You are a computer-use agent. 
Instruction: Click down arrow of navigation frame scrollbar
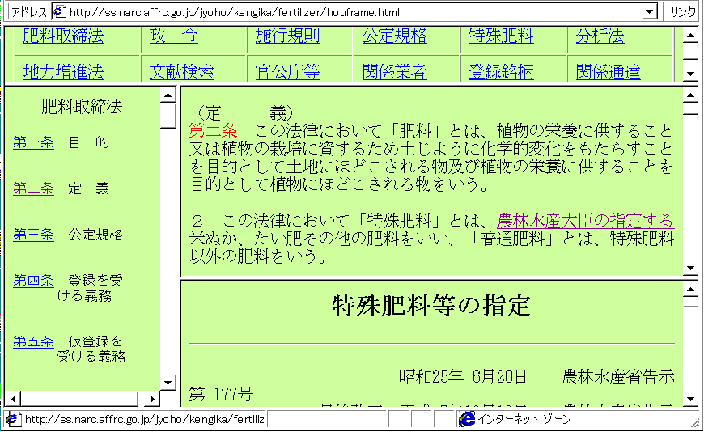(x=690, y=74)
